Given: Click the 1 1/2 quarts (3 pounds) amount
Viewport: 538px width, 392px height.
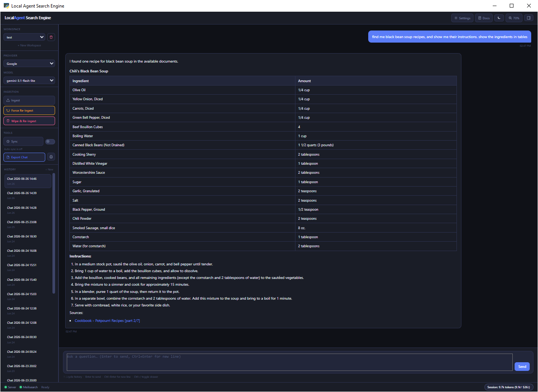Looking at the screenshot, I should (x=376, y=145).
